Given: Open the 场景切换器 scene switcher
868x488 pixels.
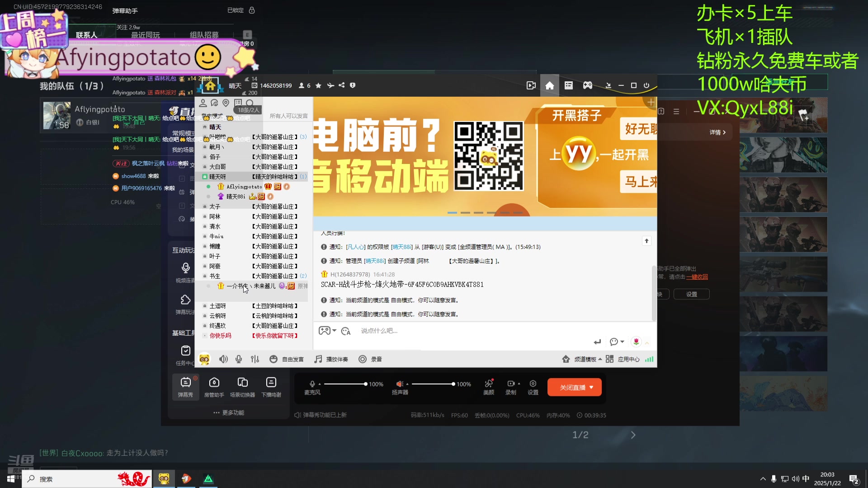Looking at the screenshot, I should 242,387.
